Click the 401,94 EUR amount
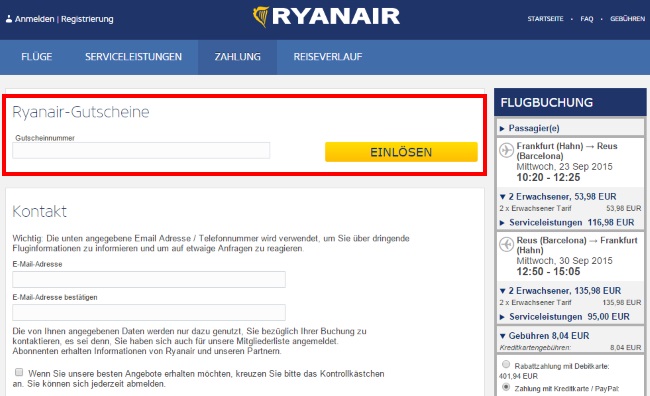Image resolution: width=650 pixels, height=396 pixels. point(518,376)
